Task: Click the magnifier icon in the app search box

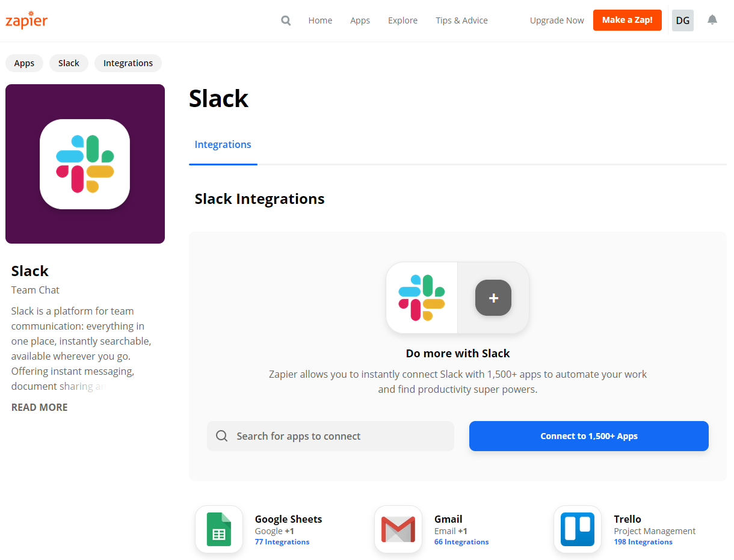Action: click(222, 436)
